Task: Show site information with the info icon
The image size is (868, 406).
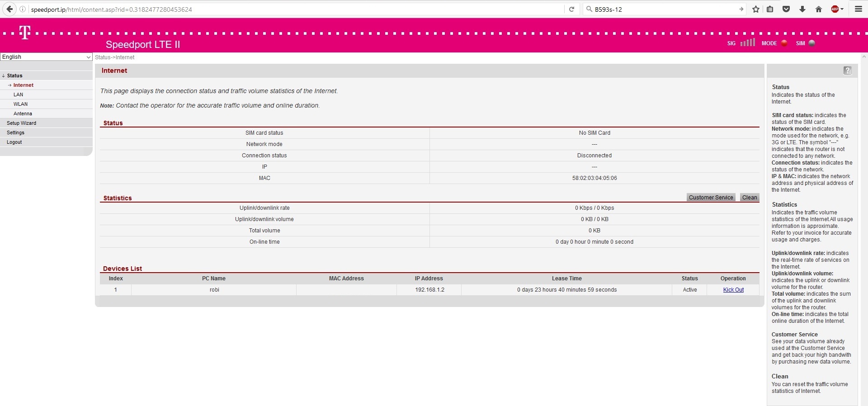Action: tap(22, 9)
